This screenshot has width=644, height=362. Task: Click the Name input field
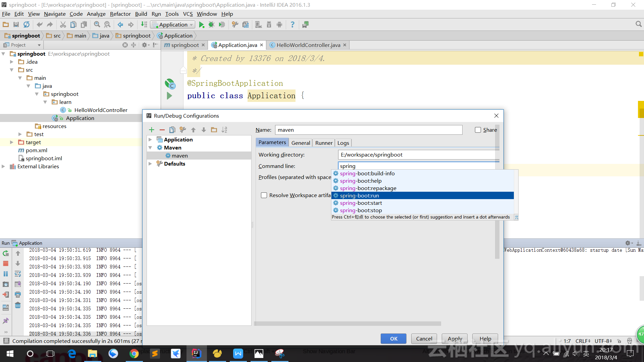(x=369, y=130)
